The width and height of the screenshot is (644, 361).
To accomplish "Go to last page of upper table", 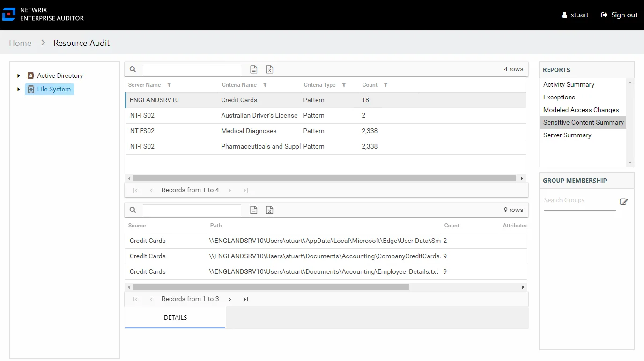I will coord(245,190).
